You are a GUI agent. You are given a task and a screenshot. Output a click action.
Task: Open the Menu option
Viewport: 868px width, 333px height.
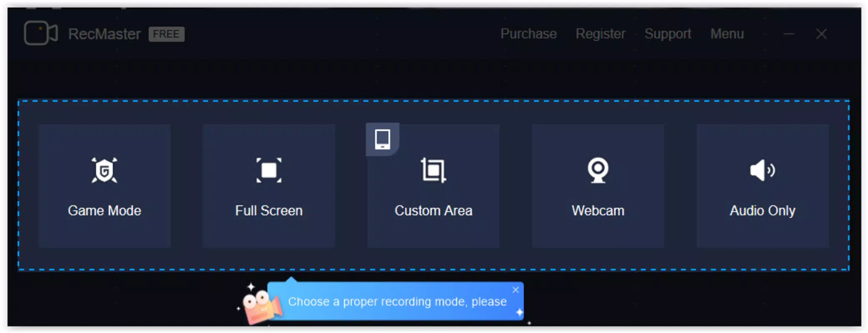(x=727, y=34)
